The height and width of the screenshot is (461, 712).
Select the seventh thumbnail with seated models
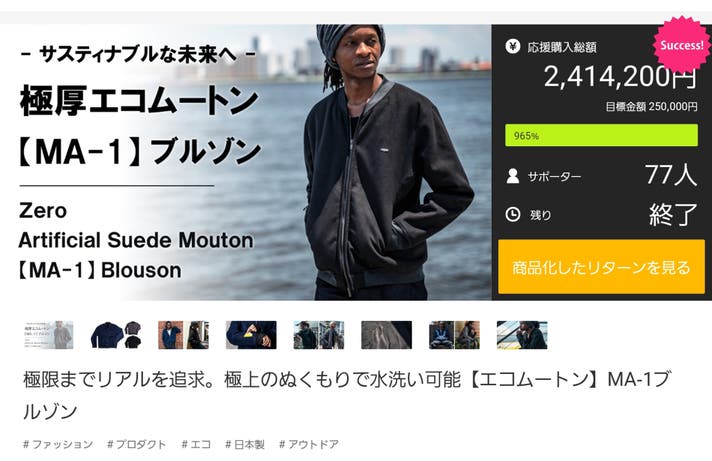pos(454,335)
